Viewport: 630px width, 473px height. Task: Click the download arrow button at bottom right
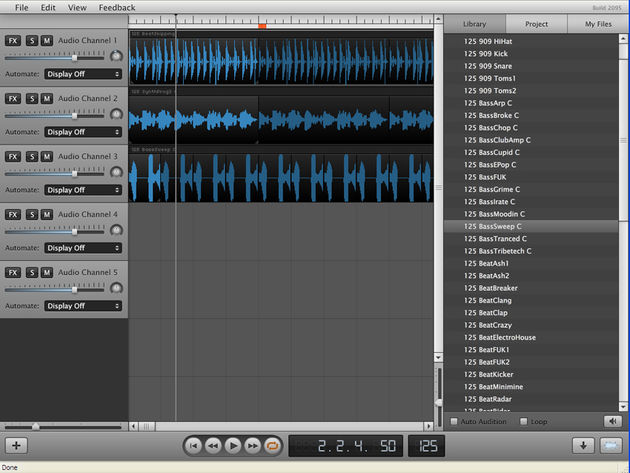pos(583,446)
